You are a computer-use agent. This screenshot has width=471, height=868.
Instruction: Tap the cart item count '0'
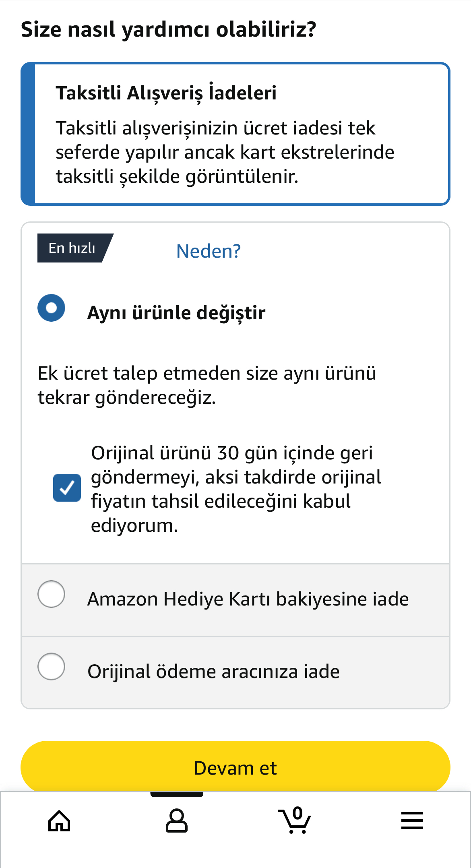pos(298,813)
